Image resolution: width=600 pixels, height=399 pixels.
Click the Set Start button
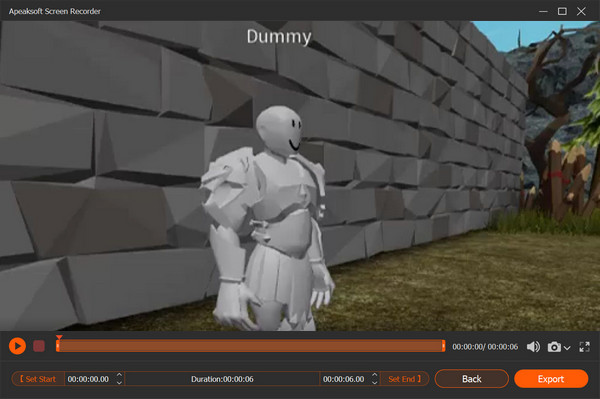point(38,379)
